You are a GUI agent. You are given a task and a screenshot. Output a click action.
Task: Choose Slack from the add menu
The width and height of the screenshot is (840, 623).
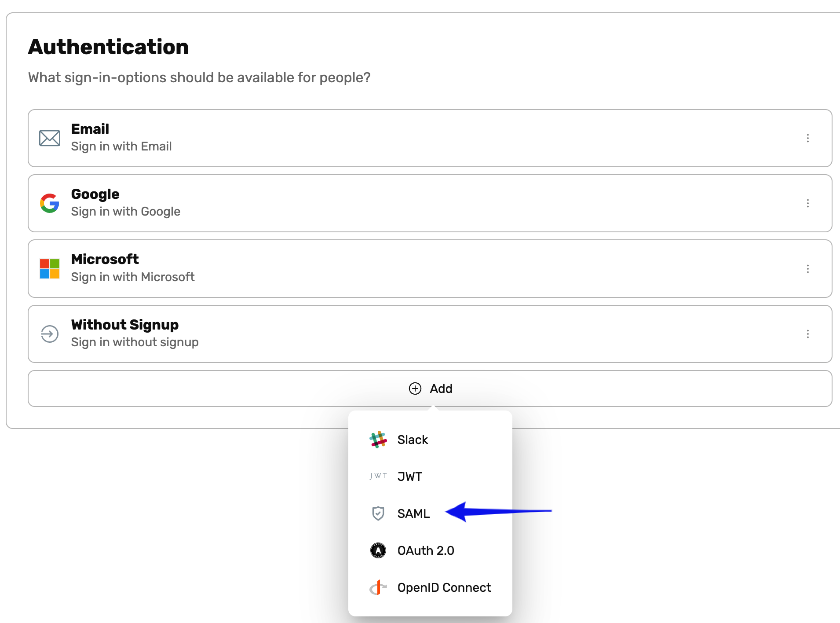[x=413, y=440]
